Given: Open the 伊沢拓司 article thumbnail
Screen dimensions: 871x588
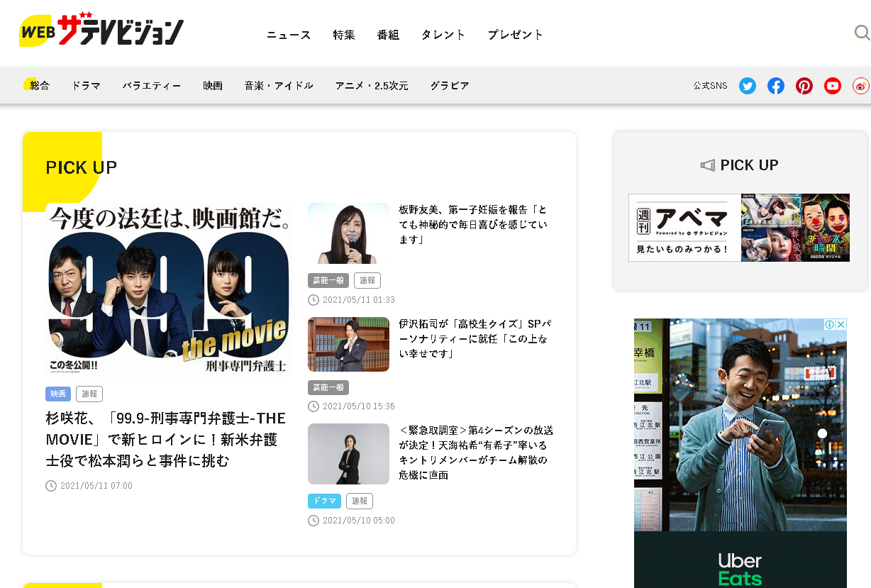Looking at the screenshot, I should coord(348,344).
